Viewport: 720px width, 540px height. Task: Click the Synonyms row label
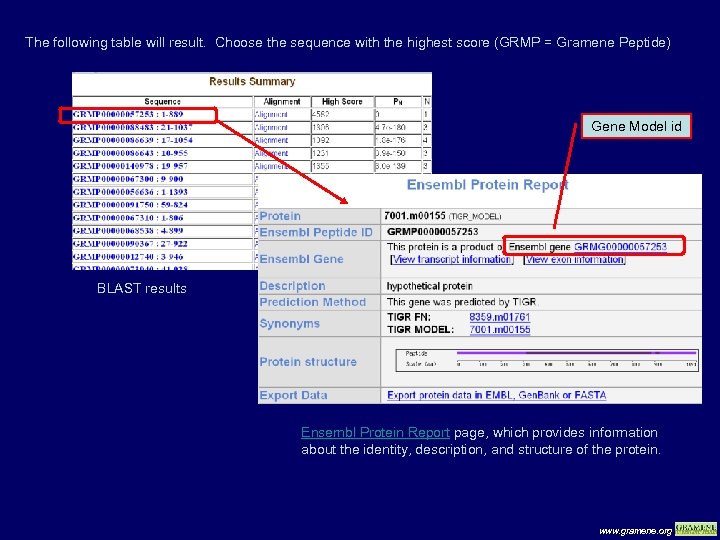tap(290, 323)
